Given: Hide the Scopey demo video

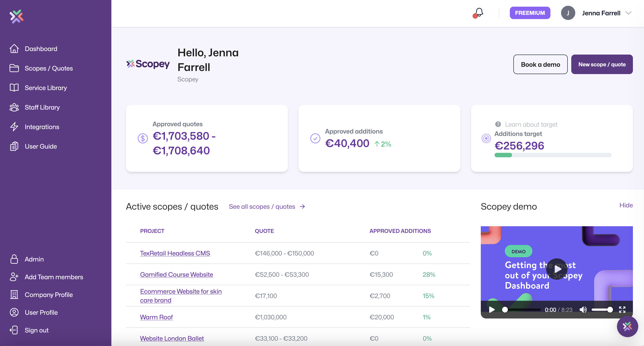Looking at the screenshot, I should pyautogui.click(x=626, y=205).
